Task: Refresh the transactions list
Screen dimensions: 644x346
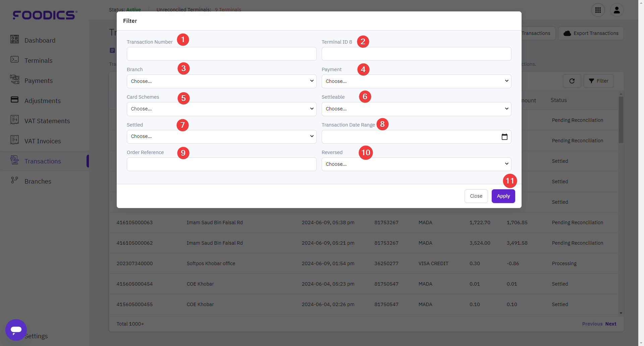Action: coord(572,81)
